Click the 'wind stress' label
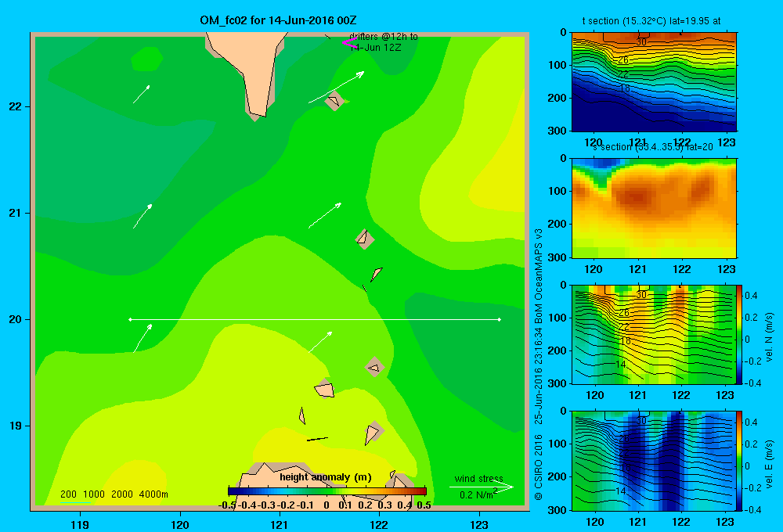 click(x=479, y=478)
